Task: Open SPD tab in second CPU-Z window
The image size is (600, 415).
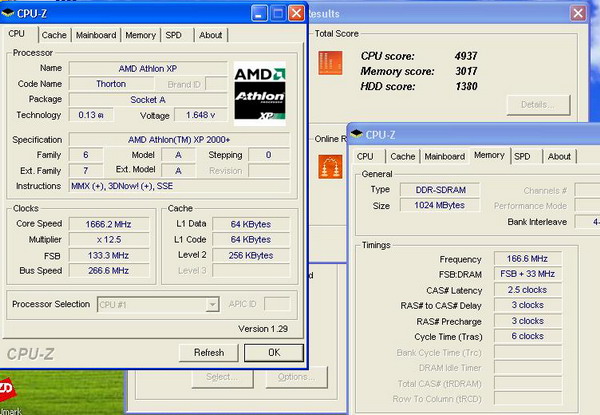Action: [x=522, y=156]
